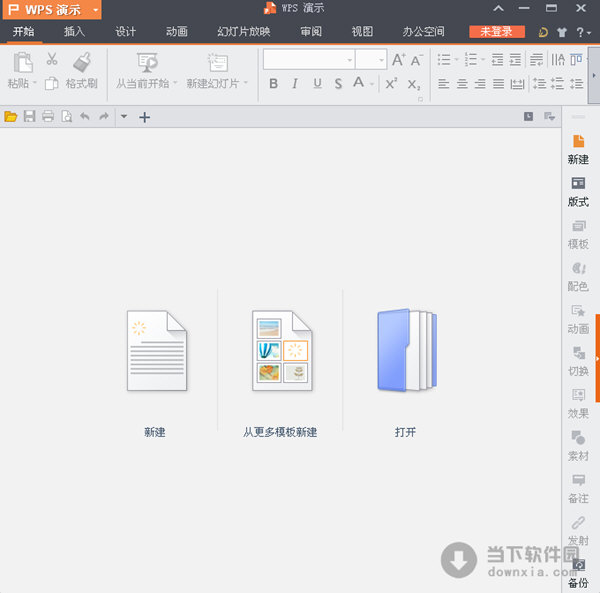Toggle Underline formatting
600x593 pixels.
317,83
